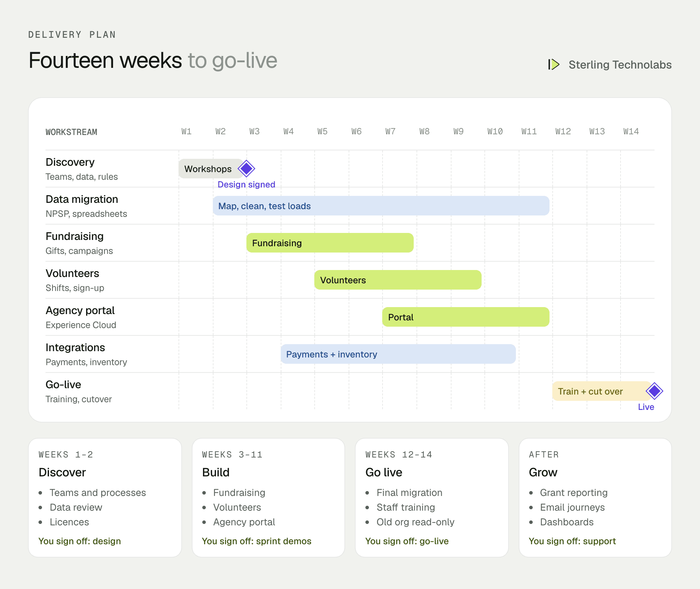The width and height of the screenshot is (700, 589).
Task: Click 'Teams, data, rules' subtitle
Action: click(x=82, y=177)
